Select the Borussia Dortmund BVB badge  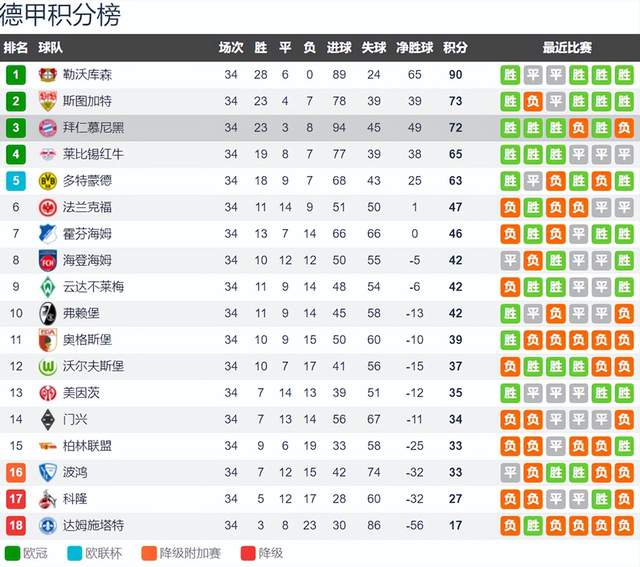47,181
